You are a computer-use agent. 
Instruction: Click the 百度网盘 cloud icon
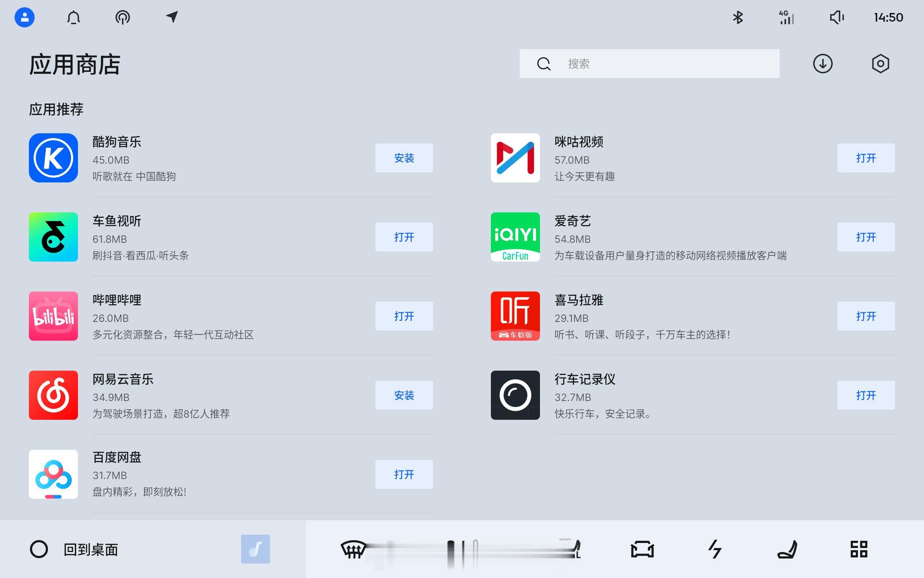pos(53,474)
